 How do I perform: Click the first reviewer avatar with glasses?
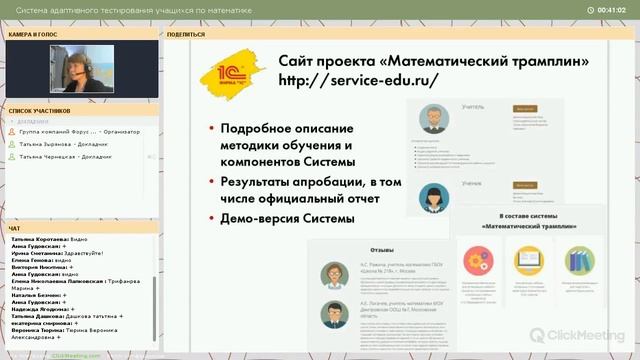click(x=334, y=276)
